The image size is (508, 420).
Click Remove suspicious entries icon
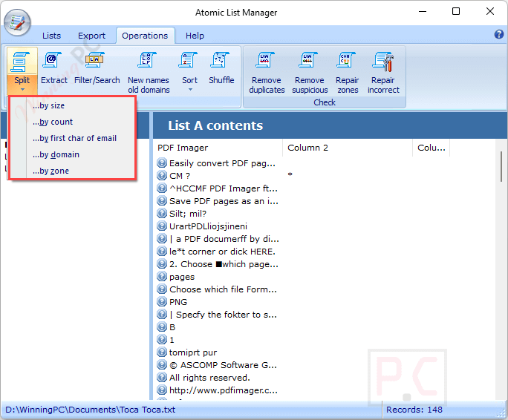(308, 60)
